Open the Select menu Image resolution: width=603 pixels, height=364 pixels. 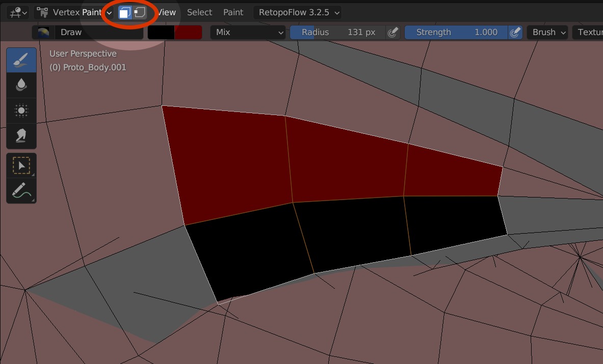[x=199, y=12]
